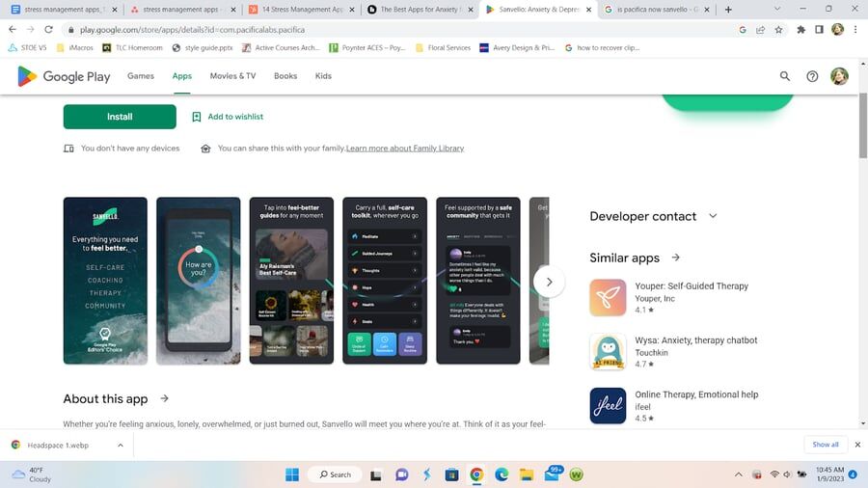This screenshot has width=868, height=488.
Task: Open the self-care toolkit screenshot
Action: tap(385, 281)
